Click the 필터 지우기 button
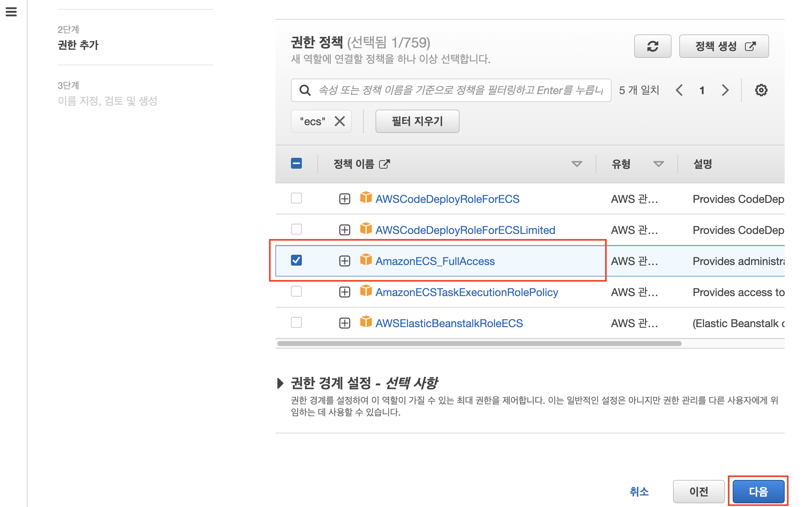Screen dimensions: 812x507 click(x=417, y=121)
